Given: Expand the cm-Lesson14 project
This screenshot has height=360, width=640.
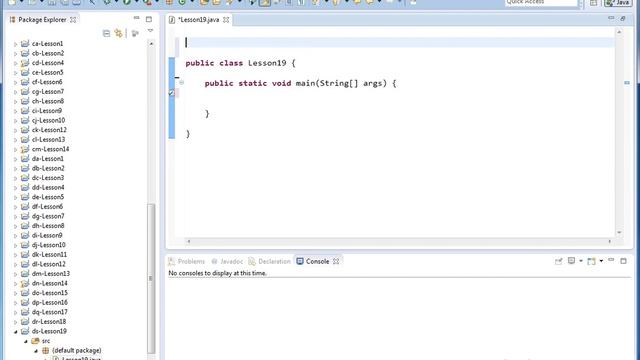Looking at the screenshot, I should pos(16,149).
